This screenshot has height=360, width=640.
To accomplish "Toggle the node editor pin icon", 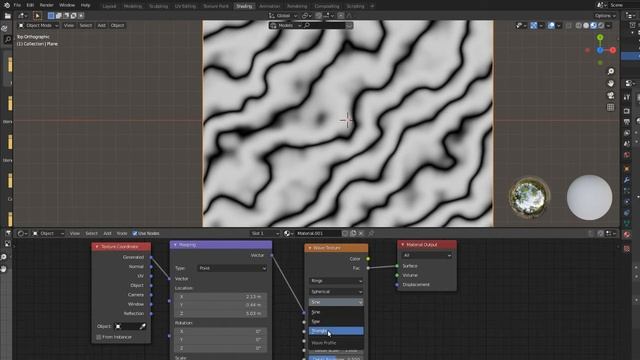I will point(371,233).
